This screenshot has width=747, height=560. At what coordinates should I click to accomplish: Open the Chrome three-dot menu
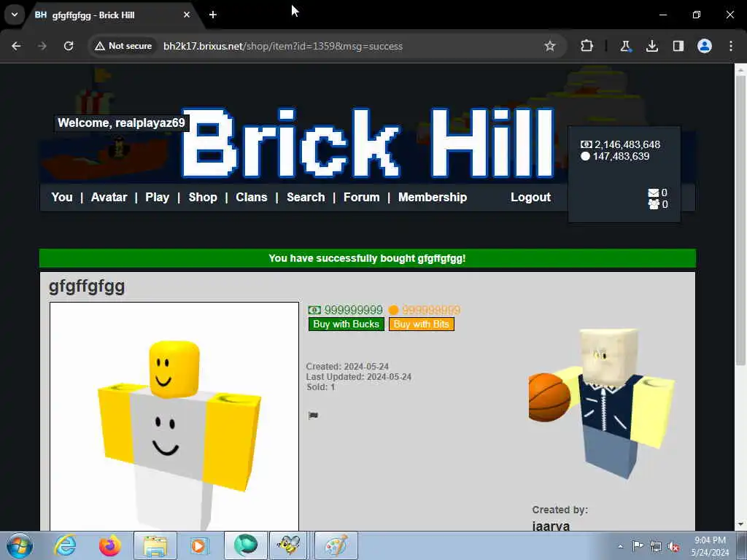(731, 46)
